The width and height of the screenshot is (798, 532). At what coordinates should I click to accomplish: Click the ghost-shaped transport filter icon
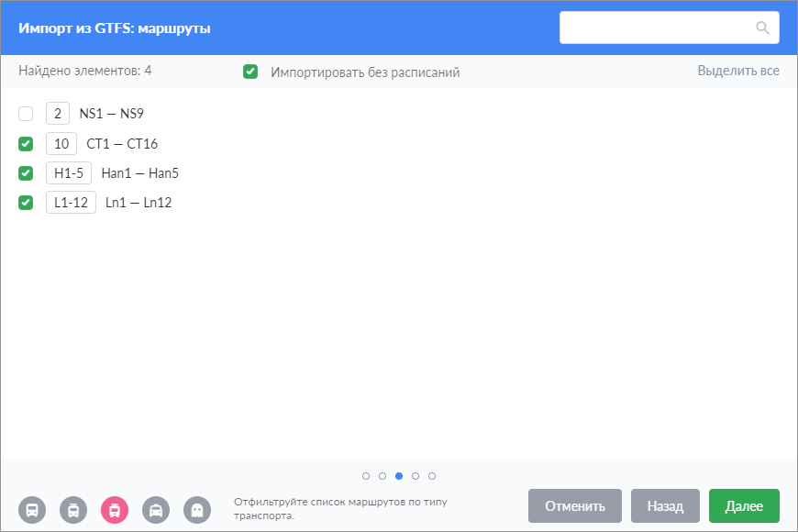pyautogui.click(x=197, y=509)
